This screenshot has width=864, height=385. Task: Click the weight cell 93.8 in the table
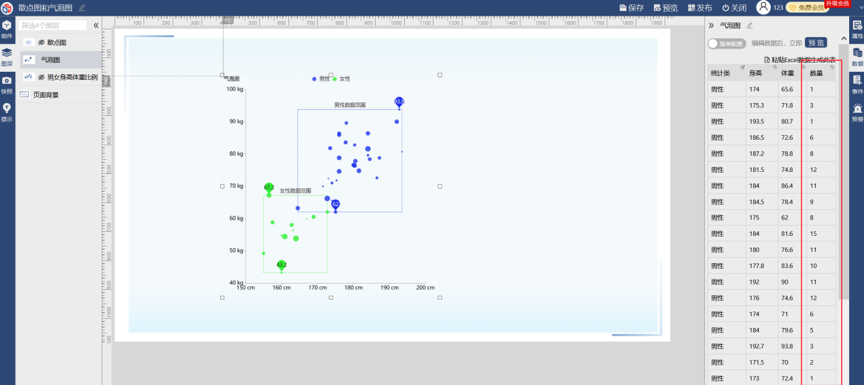coord(791,346)
